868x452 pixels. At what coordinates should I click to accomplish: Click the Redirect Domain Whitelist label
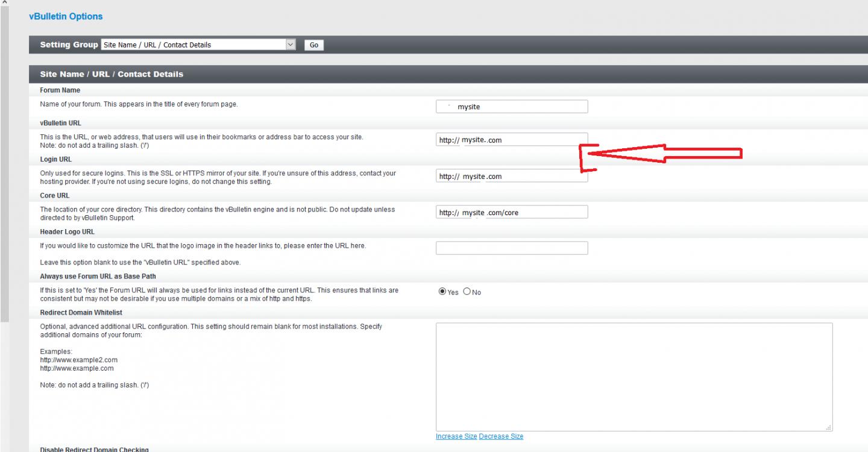point(81,312)
